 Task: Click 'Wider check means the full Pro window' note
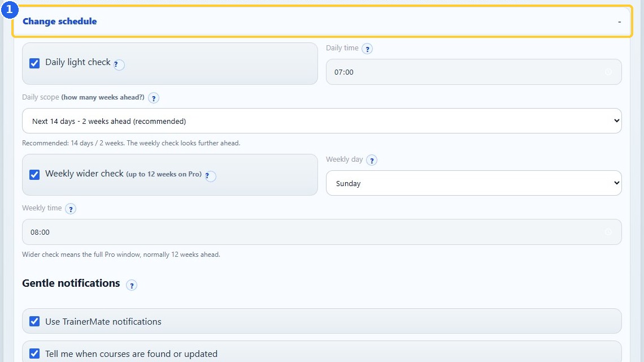[121, 255]
